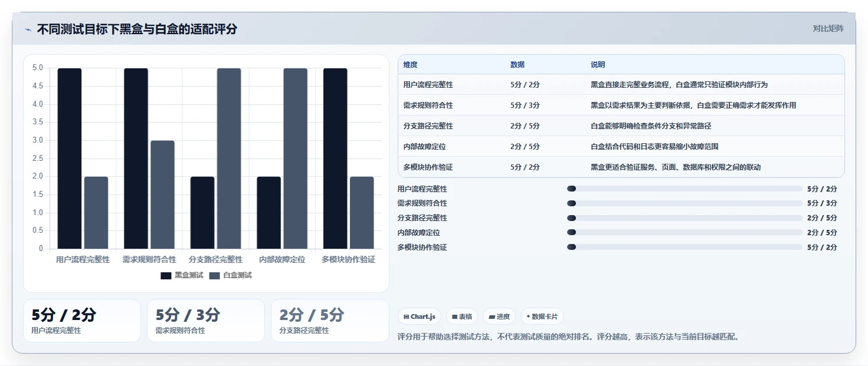Click the 2.5 value on the y-axis

coord(38,159)
